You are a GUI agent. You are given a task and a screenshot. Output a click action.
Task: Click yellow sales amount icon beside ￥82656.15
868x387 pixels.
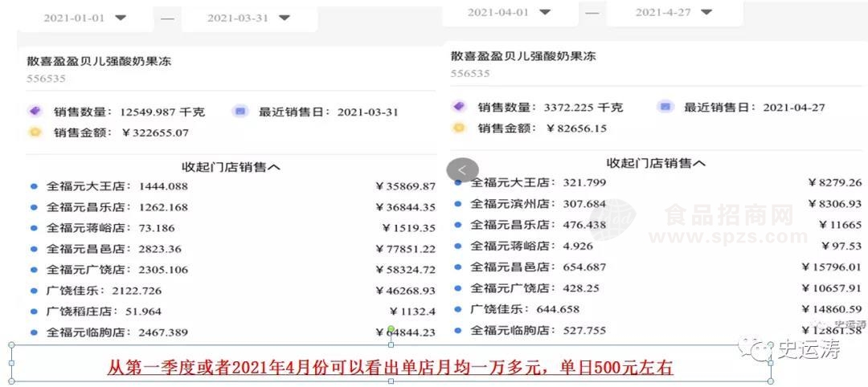tap(459, 128)
